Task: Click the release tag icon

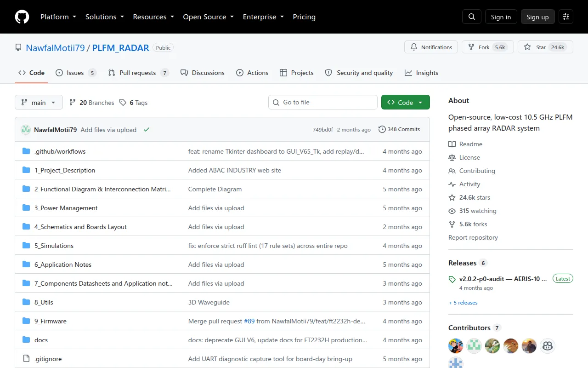Action: pyautogui.click(x=452, y=279)
